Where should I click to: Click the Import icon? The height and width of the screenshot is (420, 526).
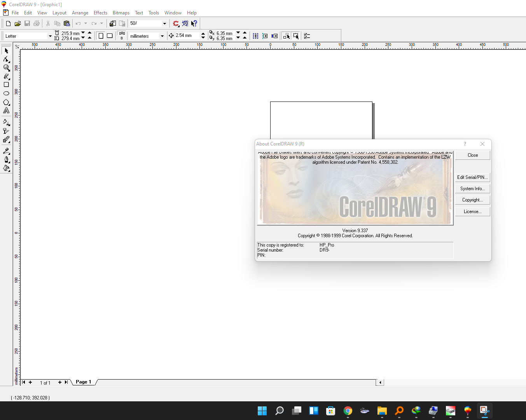pos(112,23)
